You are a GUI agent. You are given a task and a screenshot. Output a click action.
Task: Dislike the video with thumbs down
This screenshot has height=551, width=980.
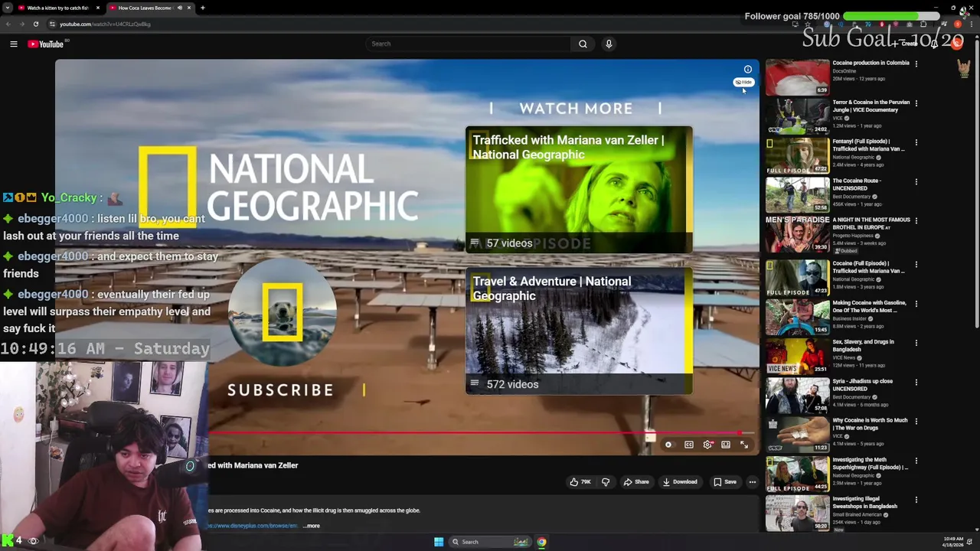[606, 482]
